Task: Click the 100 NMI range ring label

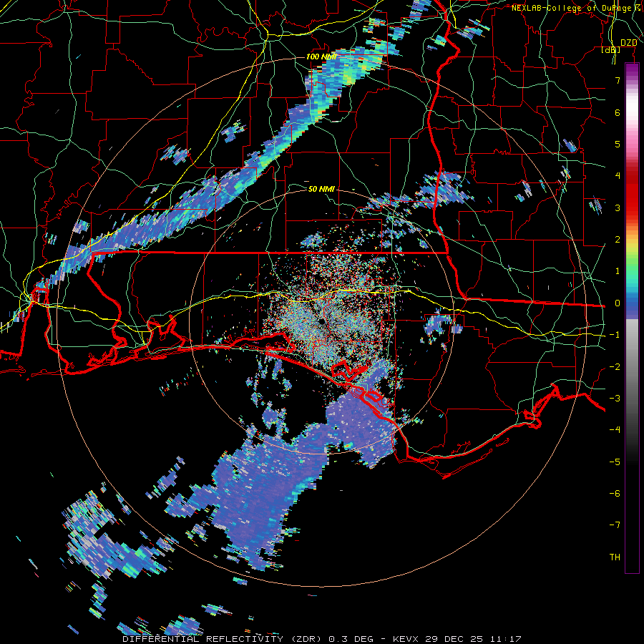Action: pyautogui.click(x=321, y=57)
